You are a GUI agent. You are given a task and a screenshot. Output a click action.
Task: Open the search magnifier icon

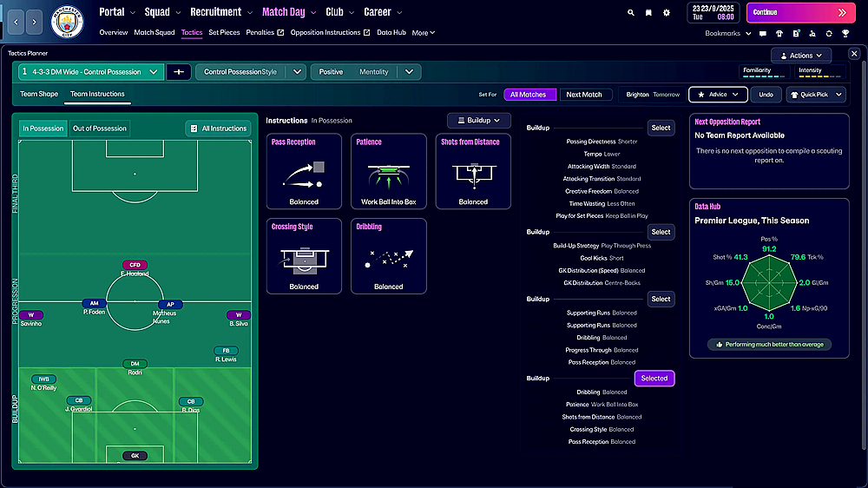[x=631, y=13]
